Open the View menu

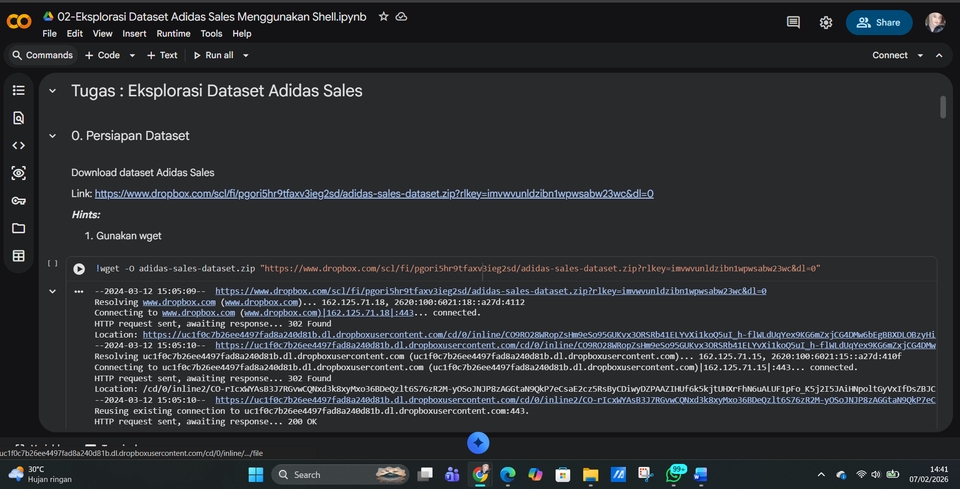tap(102, 34)
